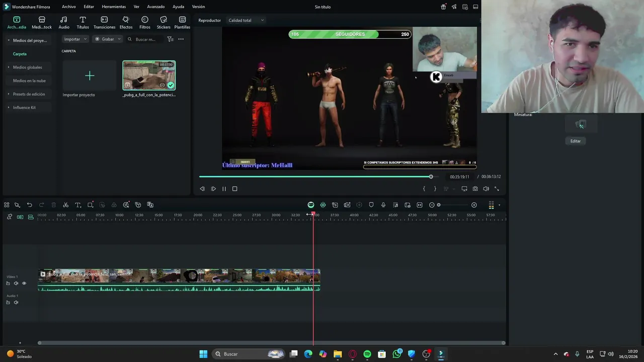
Task: Click the Windows Start button
Action: point(203,354)
